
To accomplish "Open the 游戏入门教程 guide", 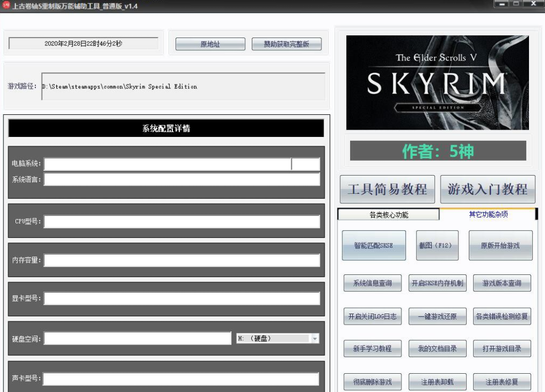I will coord(488,189).
